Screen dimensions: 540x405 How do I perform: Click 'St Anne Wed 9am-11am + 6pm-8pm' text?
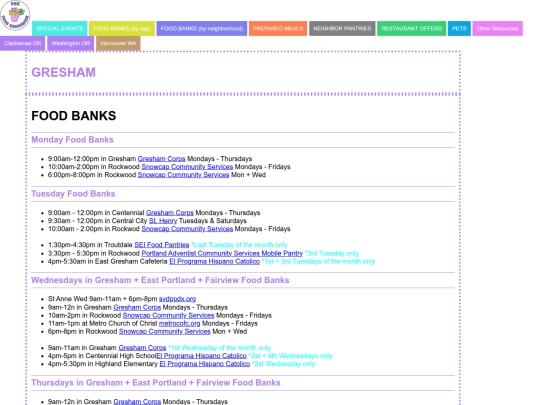102,299
